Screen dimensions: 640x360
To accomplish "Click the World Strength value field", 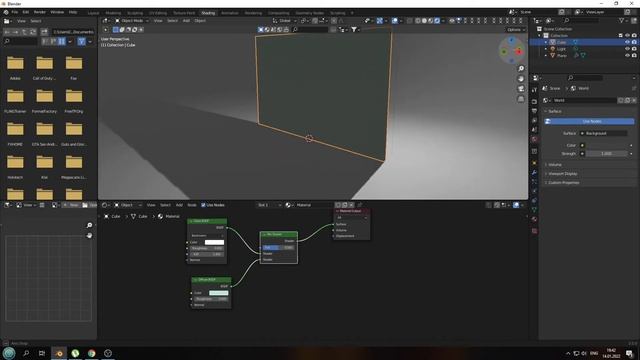I will 607,153.
